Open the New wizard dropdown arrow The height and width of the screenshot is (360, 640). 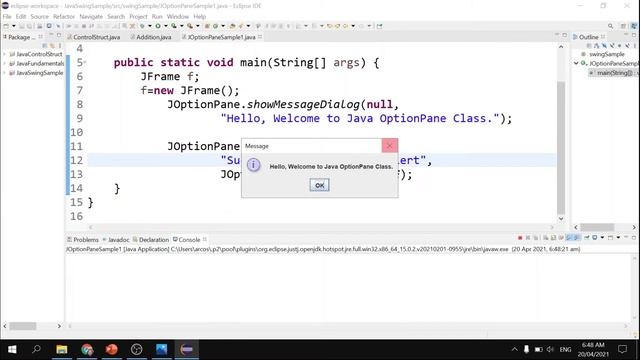[x=13, y=26]
